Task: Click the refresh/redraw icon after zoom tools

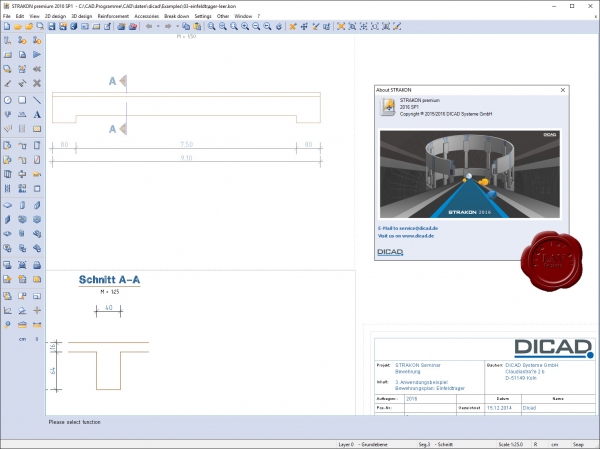Action: coord(279,26)
